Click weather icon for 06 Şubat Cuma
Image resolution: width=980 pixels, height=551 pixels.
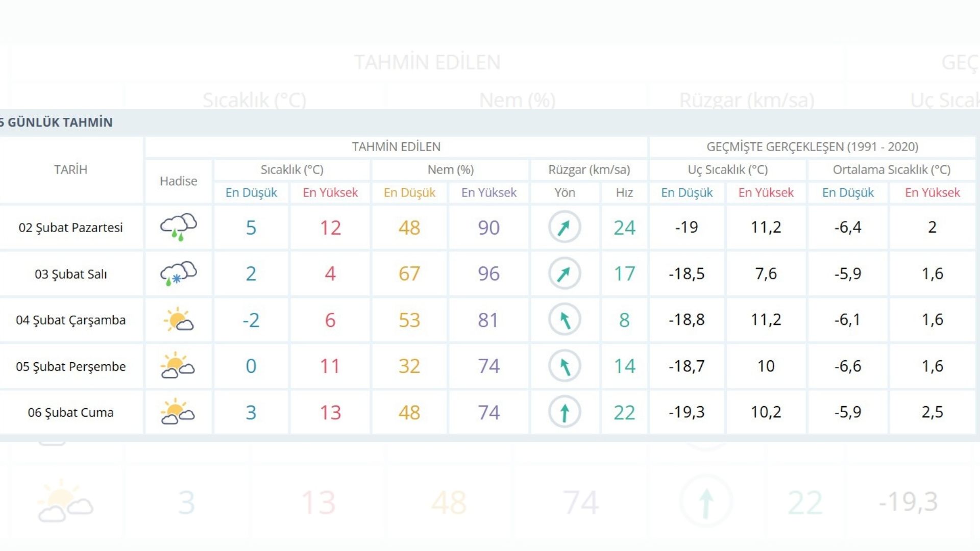(178, 412)
